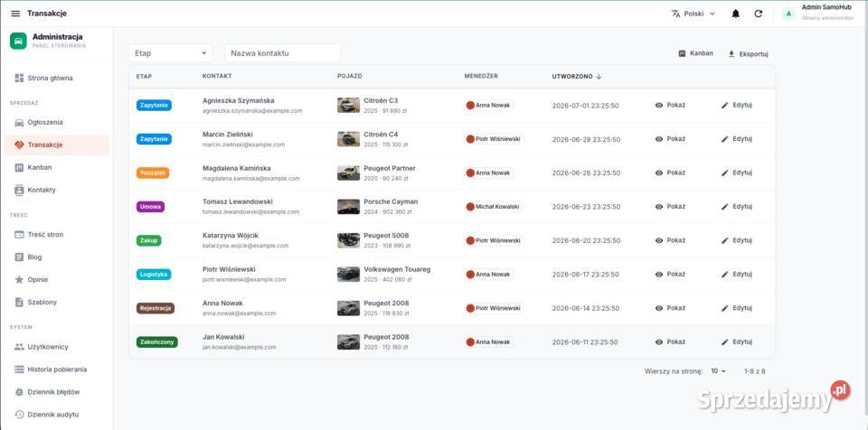Screen dimensions: 868x430
Task: Show the Agnieszka Szymańska transaction
Action: (x=670, y=105)
